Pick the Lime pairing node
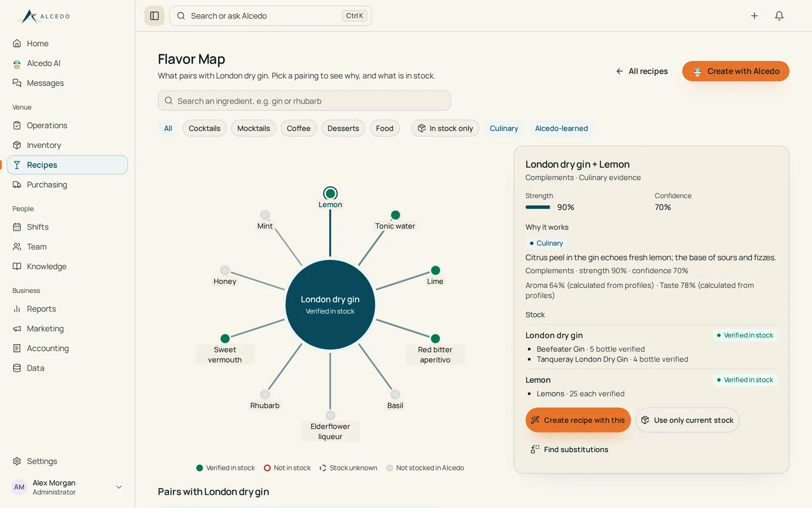812x508 pixels. coord(435,270)
